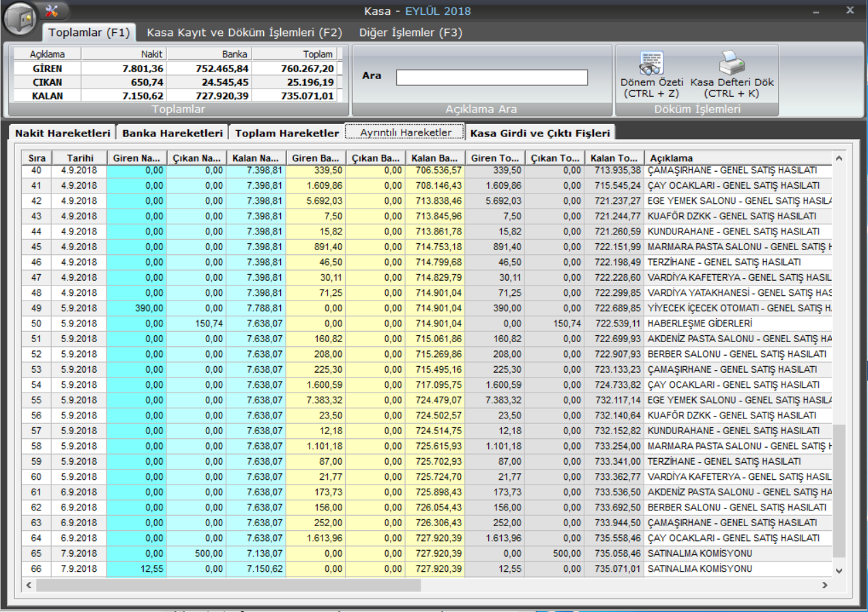Click the vertical scrollbar thumb of the table
This screenshot has height=612, width=868.
[839, 491]
